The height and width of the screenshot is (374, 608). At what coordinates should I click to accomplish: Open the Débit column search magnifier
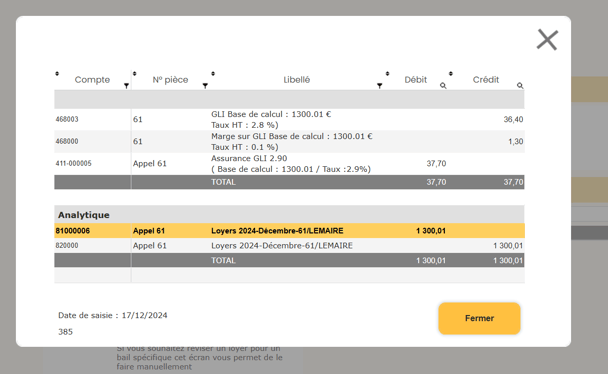[x=443, y=86]
